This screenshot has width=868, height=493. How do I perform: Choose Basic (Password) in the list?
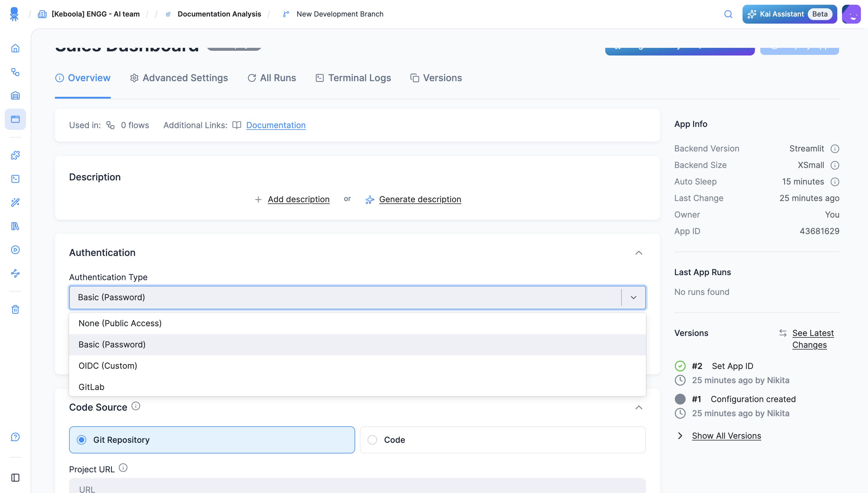pyautogui.click(x=358, y=345)
